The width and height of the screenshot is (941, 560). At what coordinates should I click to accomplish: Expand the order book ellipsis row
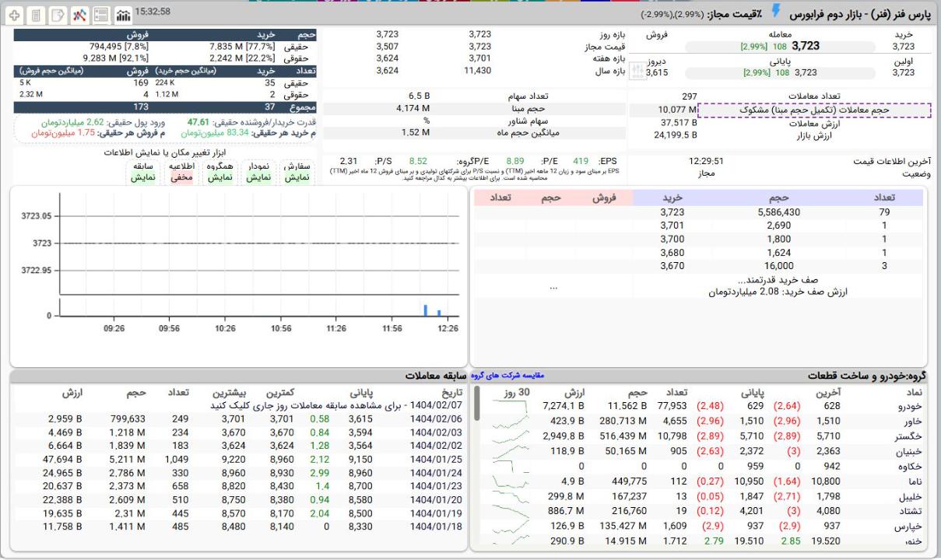tap(553, 286)
